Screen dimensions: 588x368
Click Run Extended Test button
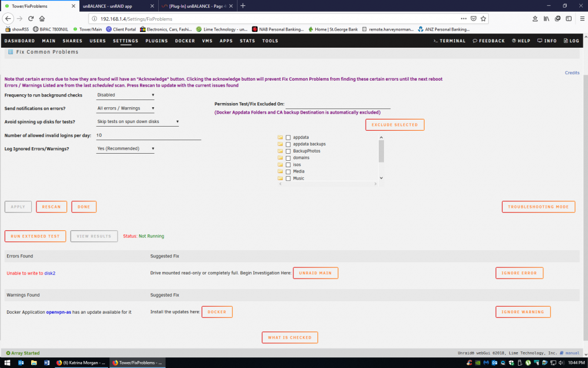pyautogui.click(x=35, y=236)
